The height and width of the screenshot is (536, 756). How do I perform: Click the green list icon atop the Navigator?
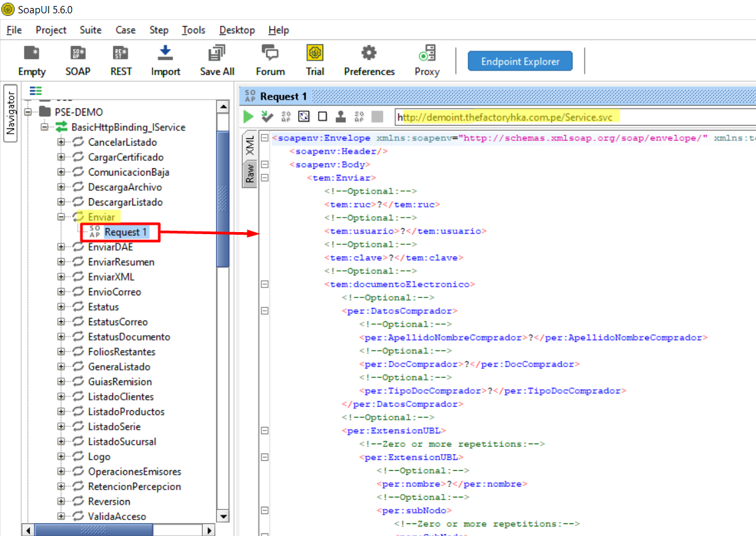click(x=36, y=90)
